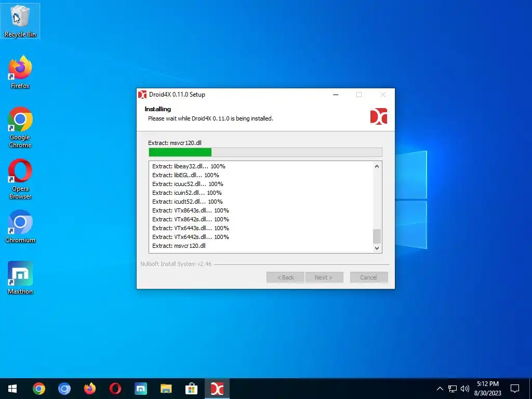Select the Google Chrome desktop shortcut

(x=20, y=128)
